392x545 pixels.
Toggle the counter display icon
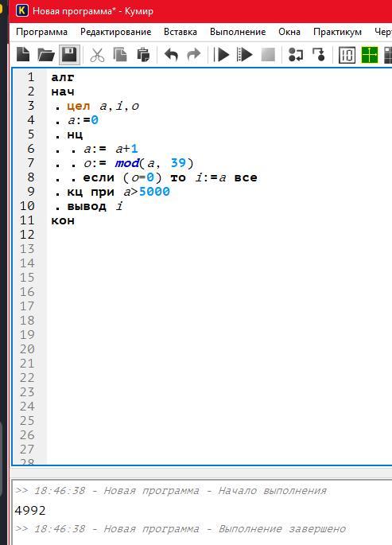(347, 55)
